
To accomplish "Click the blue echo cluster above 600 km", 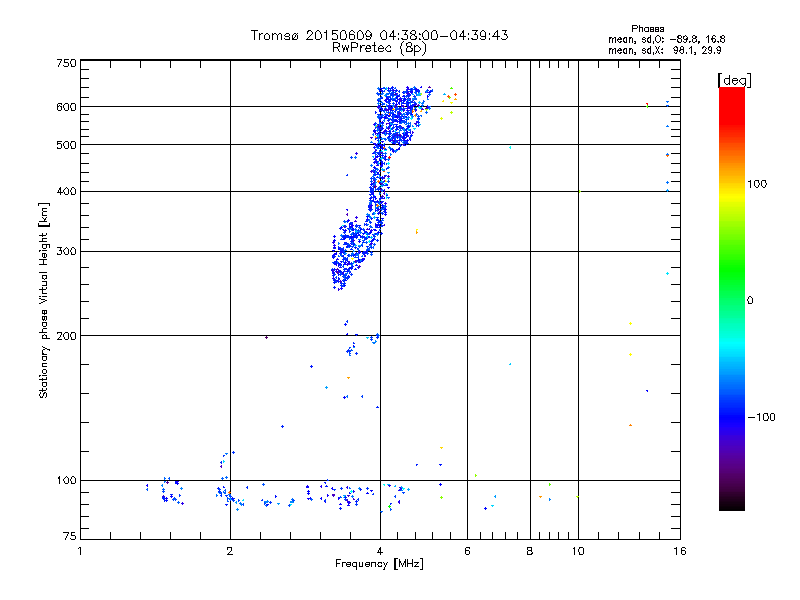I will pos(403,98).
